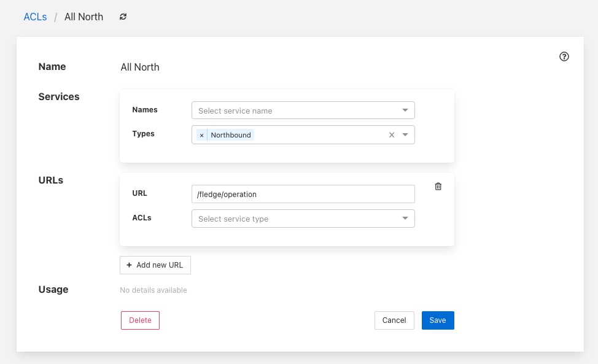Clear all selected Types with X icon

[x=392, y=135]
